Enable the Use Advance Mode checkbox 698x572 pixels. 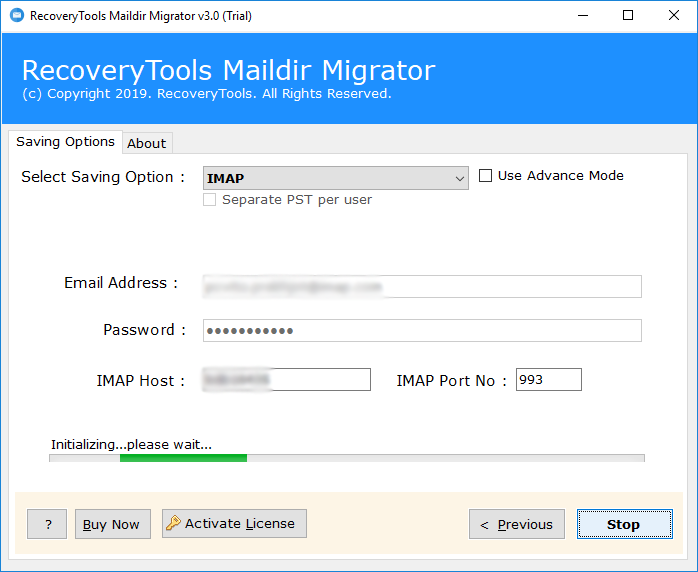[485, 175]
